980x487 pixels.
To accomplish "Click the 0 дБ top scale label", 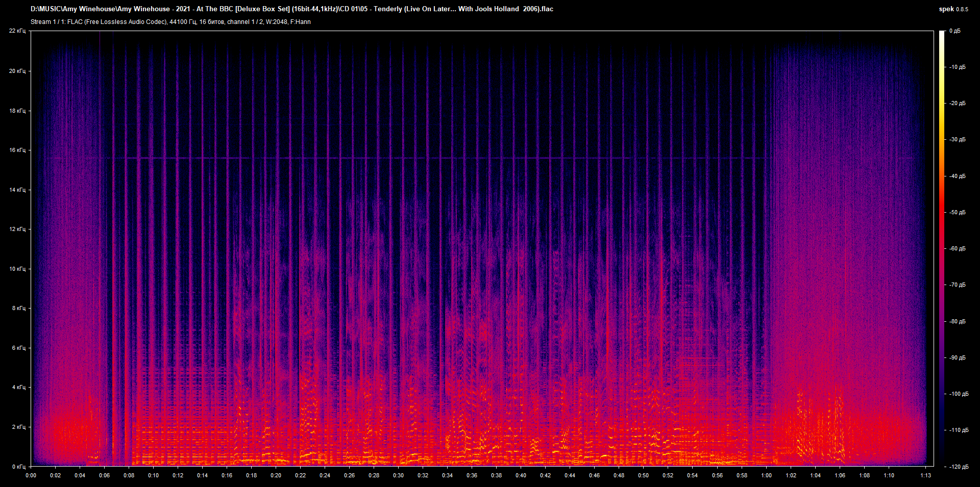I will tap(954, 31).
